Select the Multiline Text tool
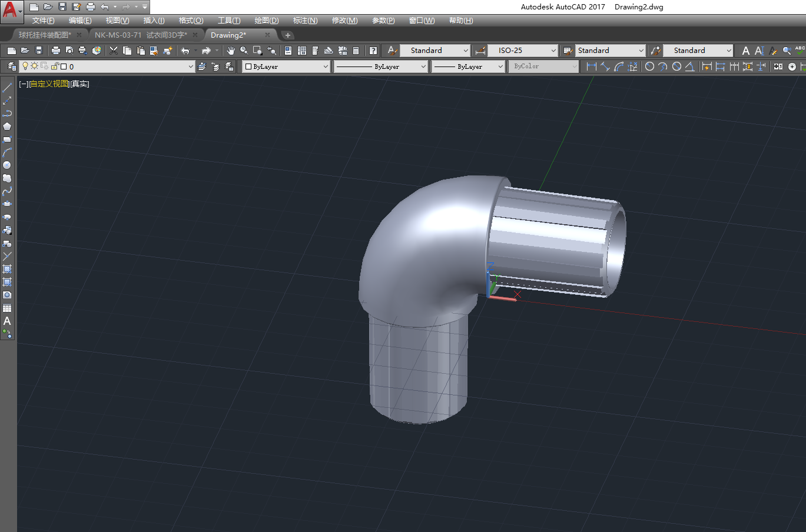Screen dimensions: 806x532 coord(7,321)
